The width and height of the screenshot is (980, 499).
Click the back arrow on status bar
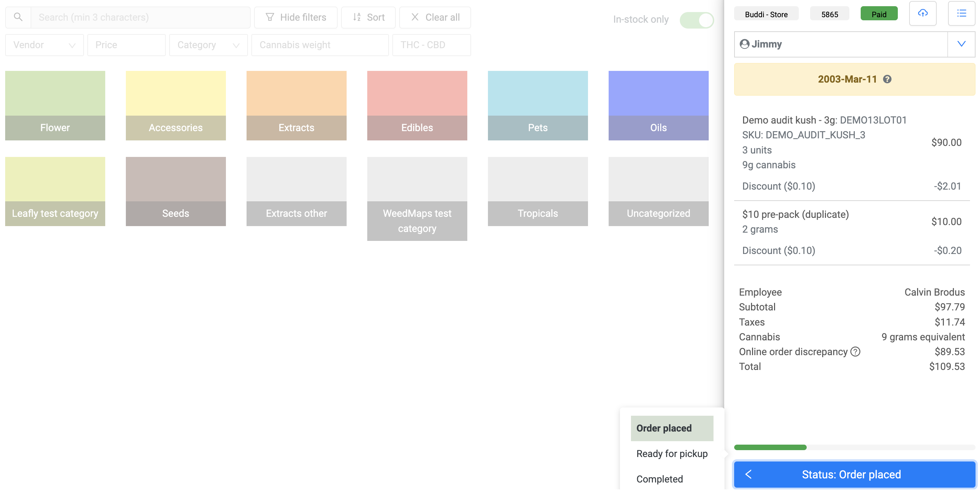(748, 474)
